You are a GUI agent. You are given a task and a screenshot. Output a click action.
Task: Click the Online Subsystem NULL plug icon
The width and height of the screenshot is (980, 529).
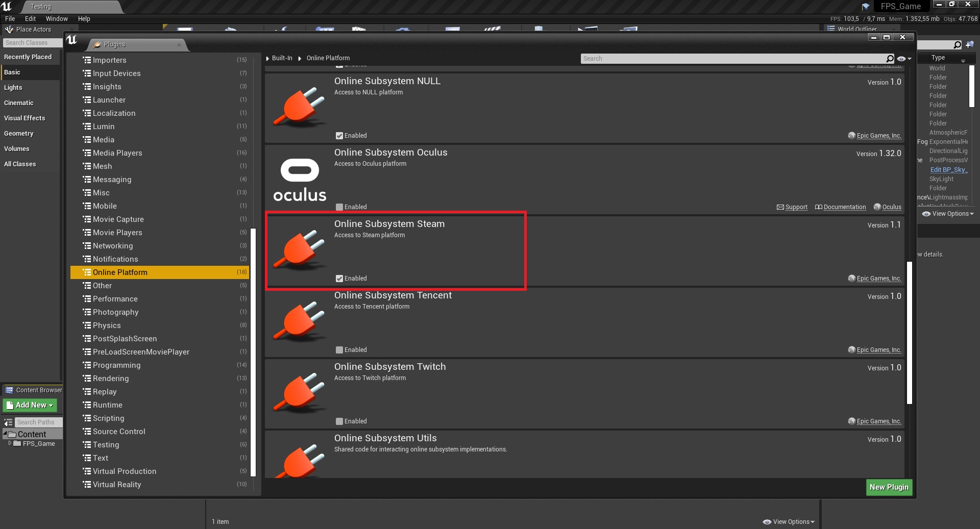click(300, 107)
